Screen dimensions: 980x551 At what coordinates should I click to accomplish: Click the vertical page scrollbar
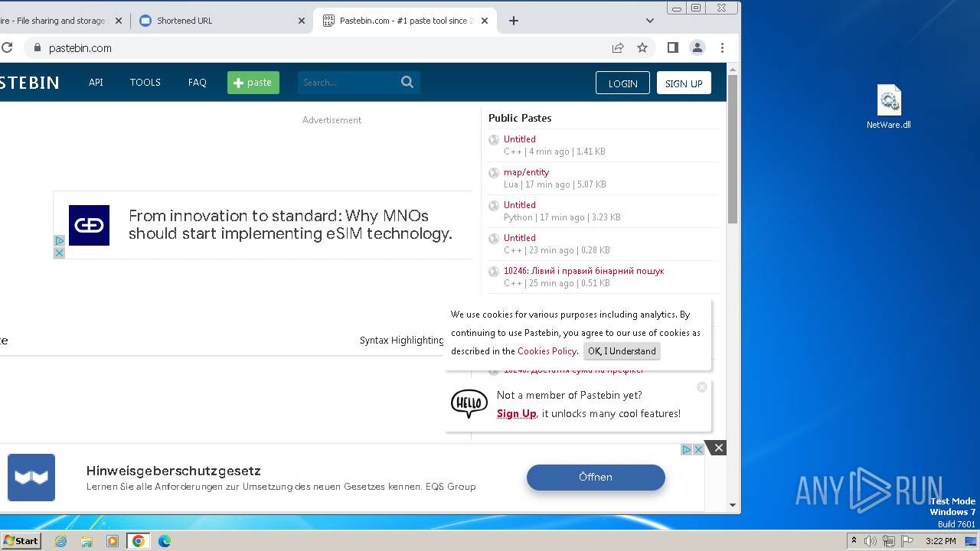pyautogui.click(x=733, y=149)
